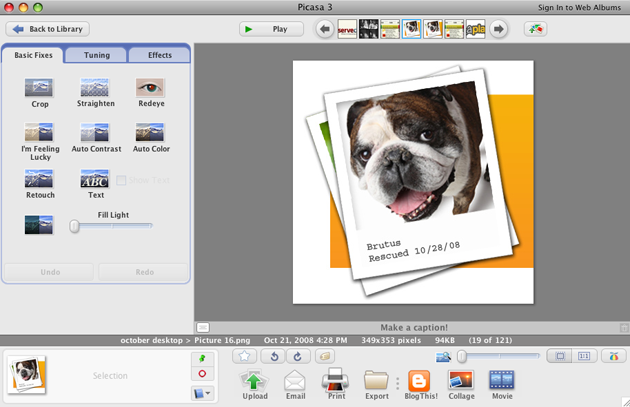Add a star to the photo
The height and width of the screenshot is (407, 630).
(x=245, y=356)
